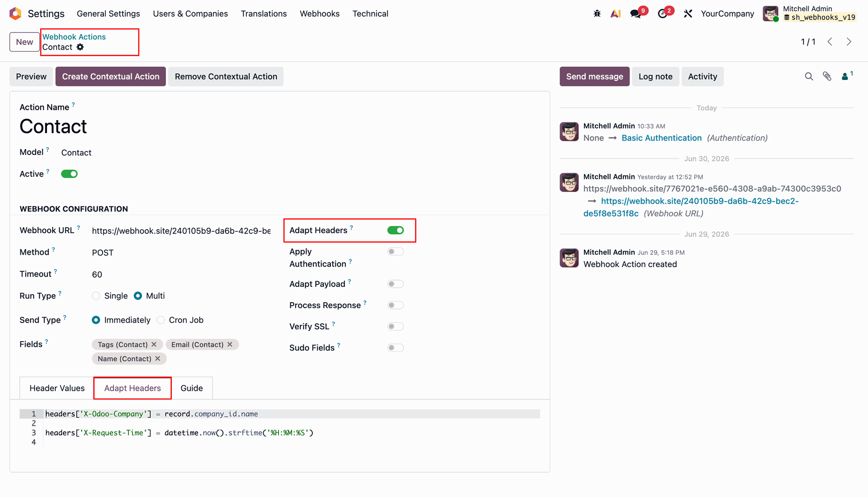
Task: Click the New record button
Action: tap(24, 42)
